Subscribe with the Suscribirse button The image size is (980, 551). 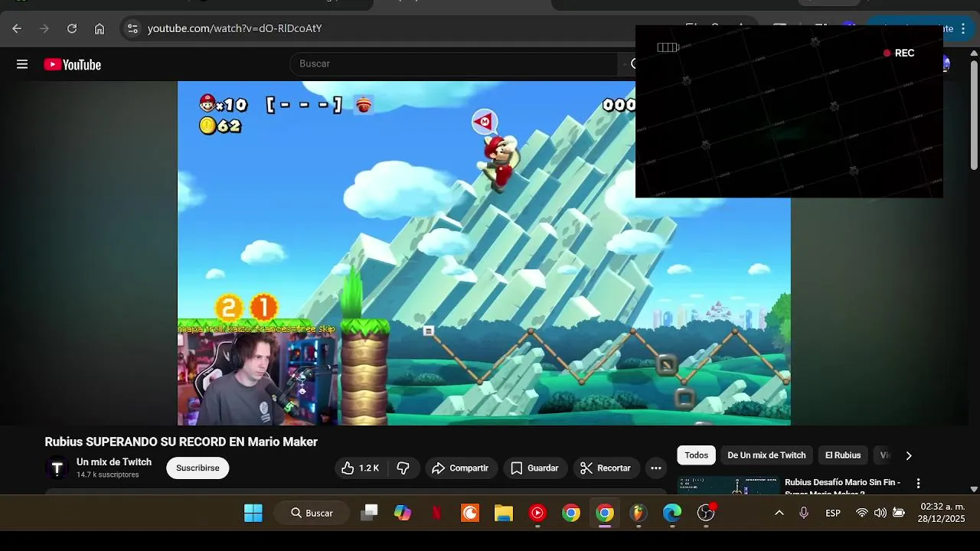click(198, 468)
